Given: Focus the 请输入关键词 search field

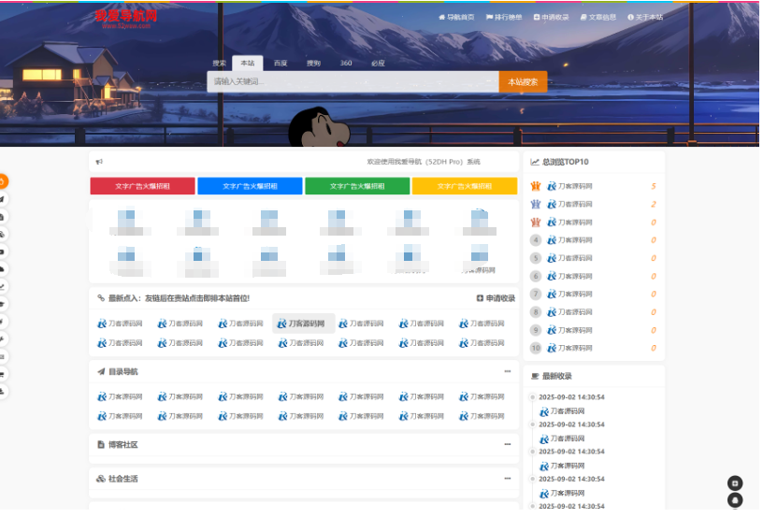Looking at the screenshot, I should point(353,81).
